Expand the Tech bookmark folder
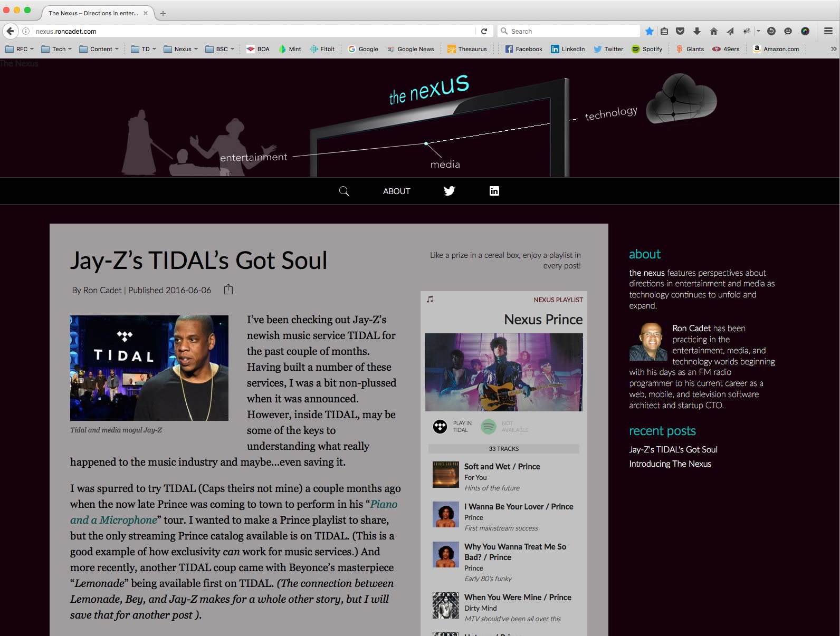Viewport: 840px width, 636px height. pos(56,49)
